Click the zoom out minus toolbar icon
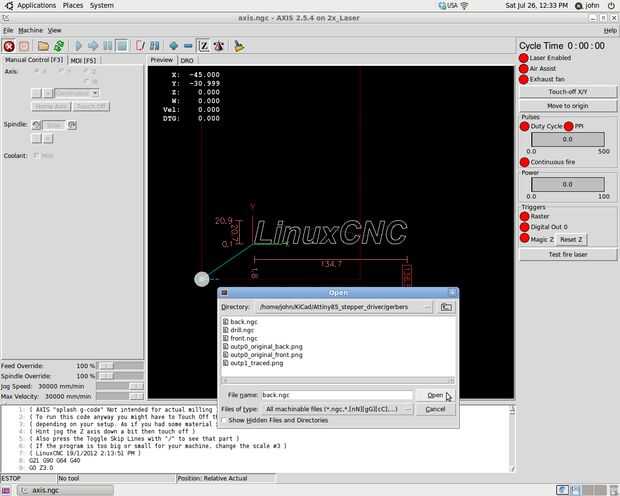 point(188,46)
